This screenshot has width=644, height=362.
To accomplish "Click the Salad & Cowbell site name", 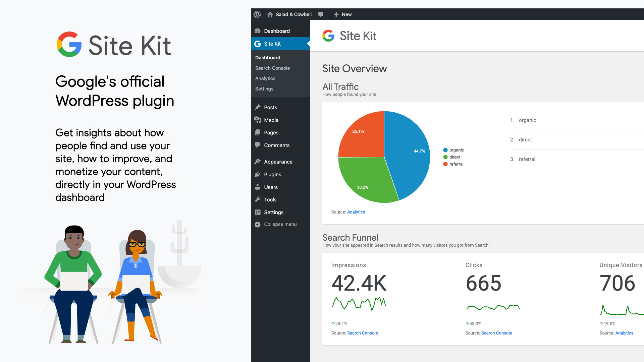I will [x=293, y=14].
